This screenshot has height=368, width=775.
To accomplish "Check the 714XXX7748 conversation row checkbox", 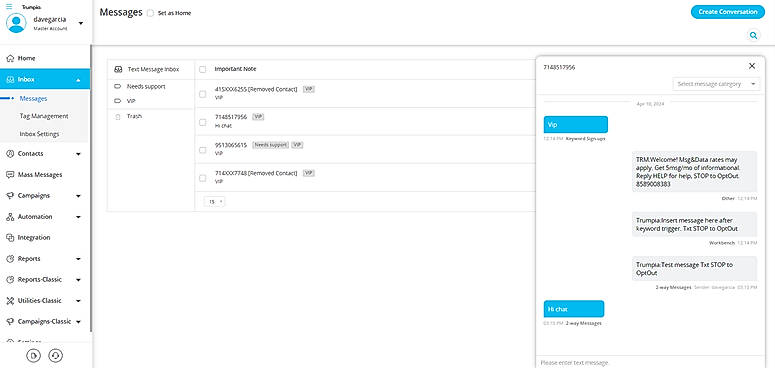I will [x=202, y=178].
